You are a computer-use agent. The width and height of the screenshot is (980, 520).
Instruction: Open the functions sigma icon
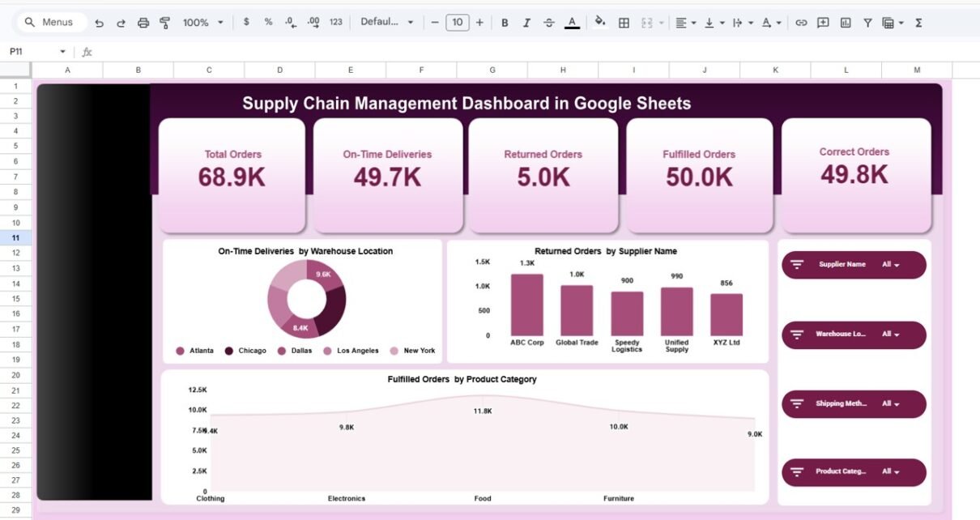[x=918, y=23]
